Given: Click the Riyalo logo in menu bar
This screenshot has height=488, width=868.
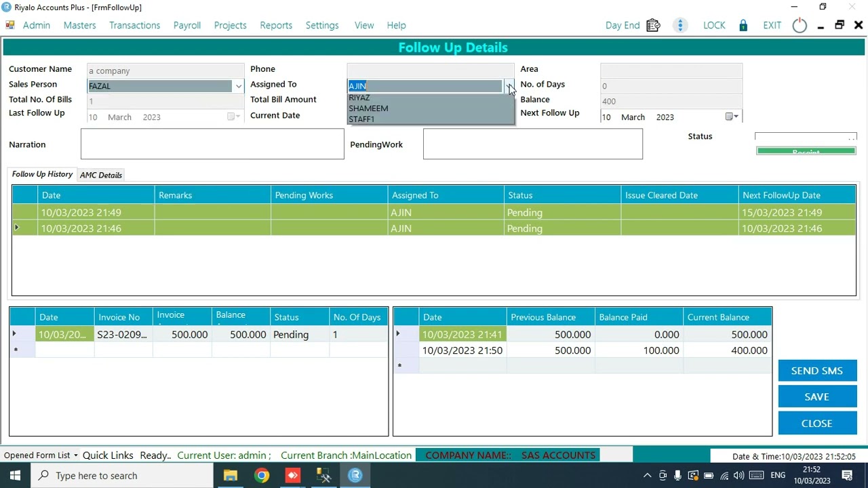Looking at the screenshot, I should (x=10, y=25).
